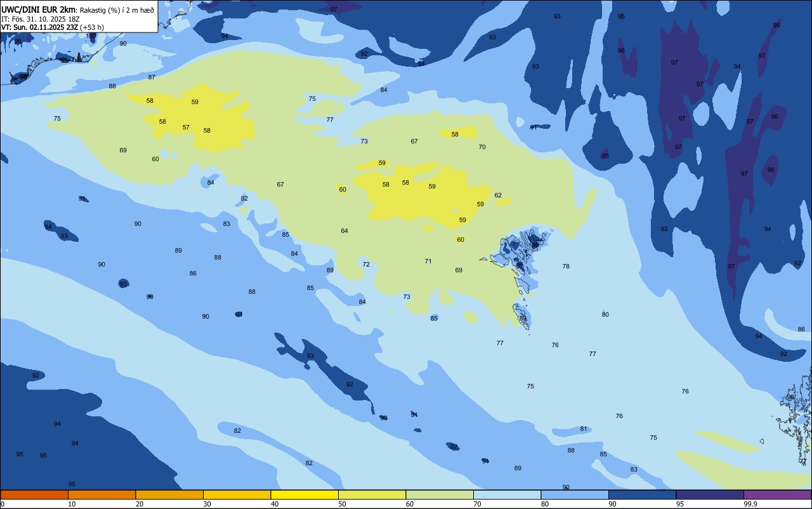This screenshot has width=812, height=509.
Task: Click the 'Rakastig (%) í 2 m hæð' label
Action: [117, 10]
